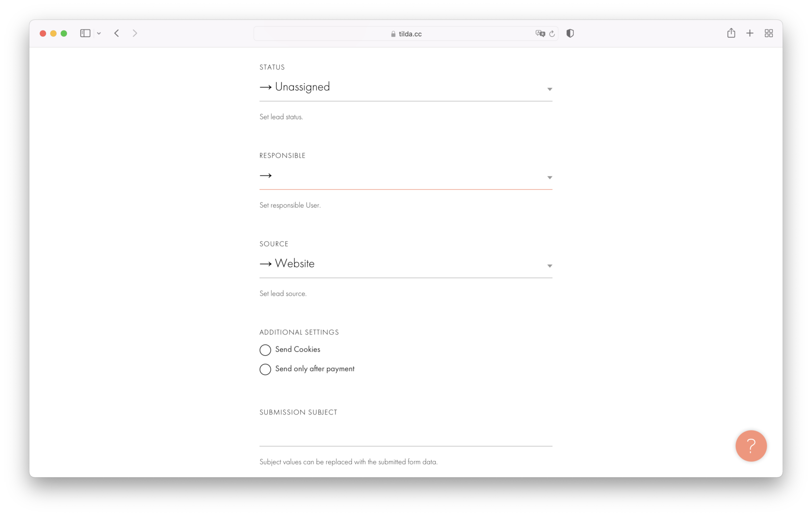Open the translation icon in address bar

[540, 33]
